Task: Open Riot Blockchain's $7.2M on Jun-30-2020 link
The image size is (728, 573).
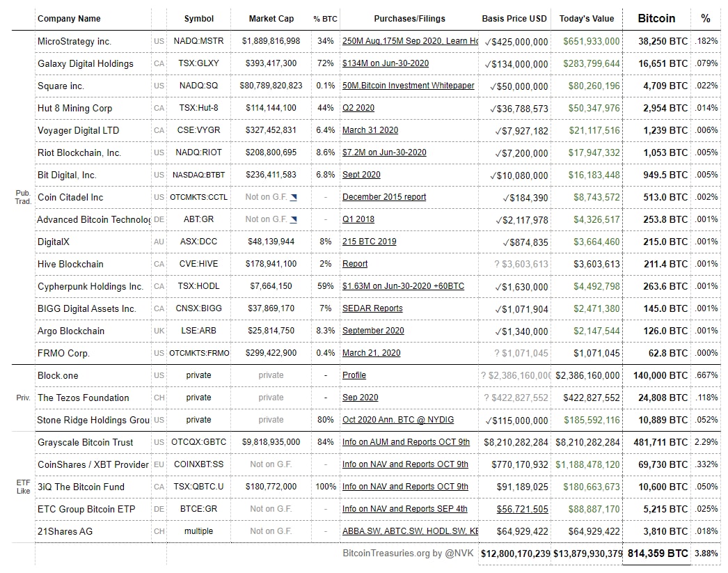Action: pos(384,152)
